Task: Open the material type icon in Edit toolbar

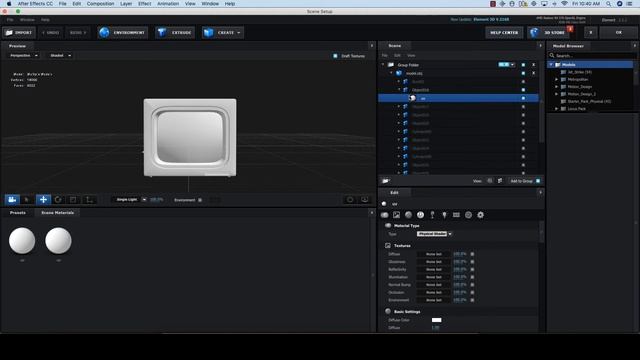Action: pyautogui.click(x=384, y=215)
